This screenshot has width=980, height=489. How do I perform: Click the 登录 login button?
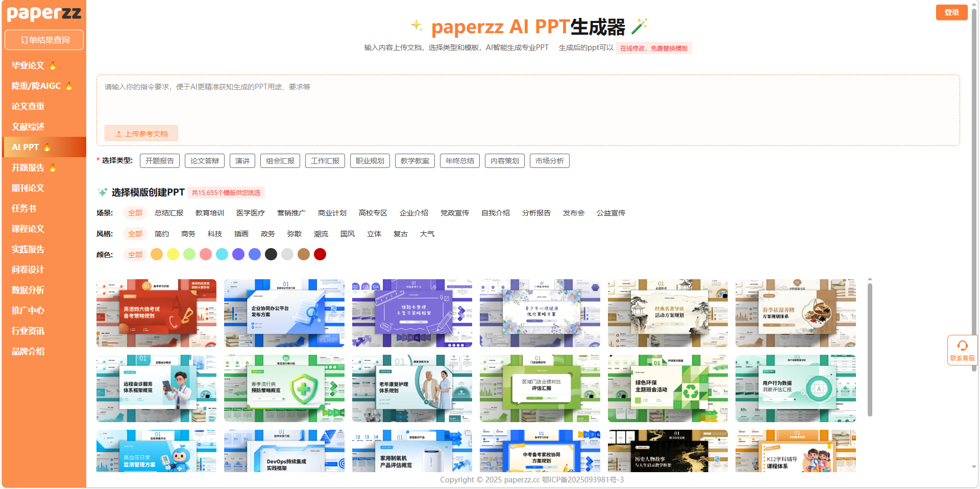tap(951, 12)
